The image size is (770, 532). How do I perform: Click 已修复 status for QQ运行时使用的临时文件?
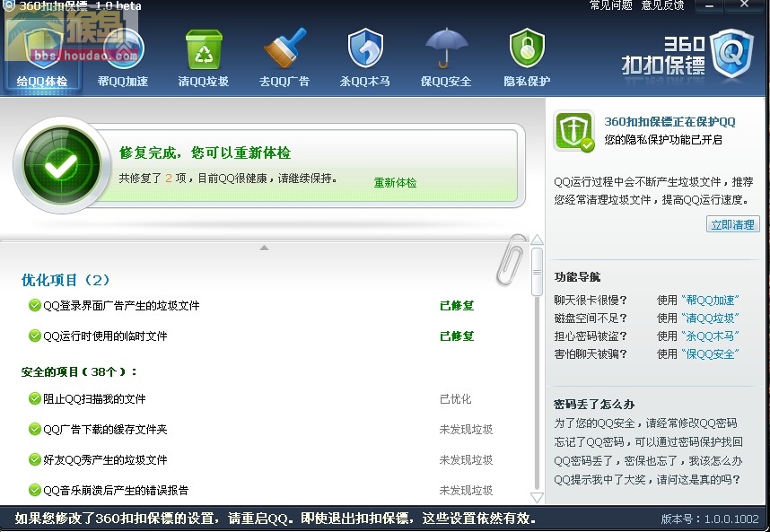[457, 336]
